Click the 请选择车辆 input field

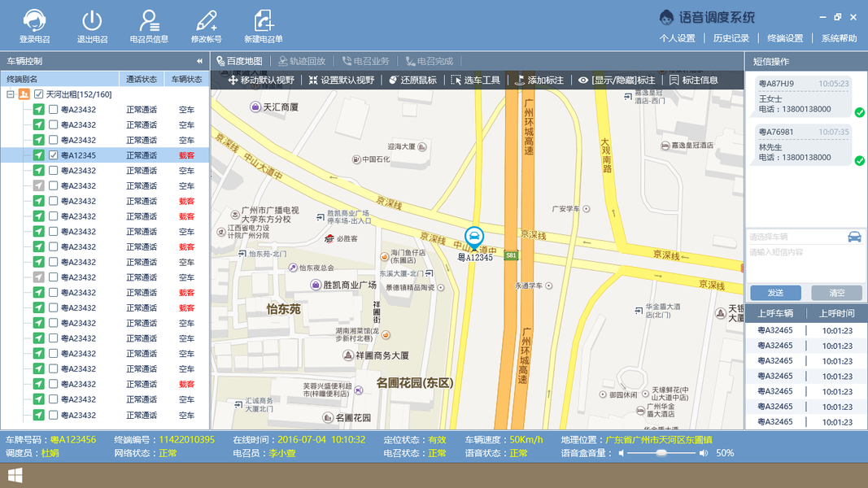(797, 237)
